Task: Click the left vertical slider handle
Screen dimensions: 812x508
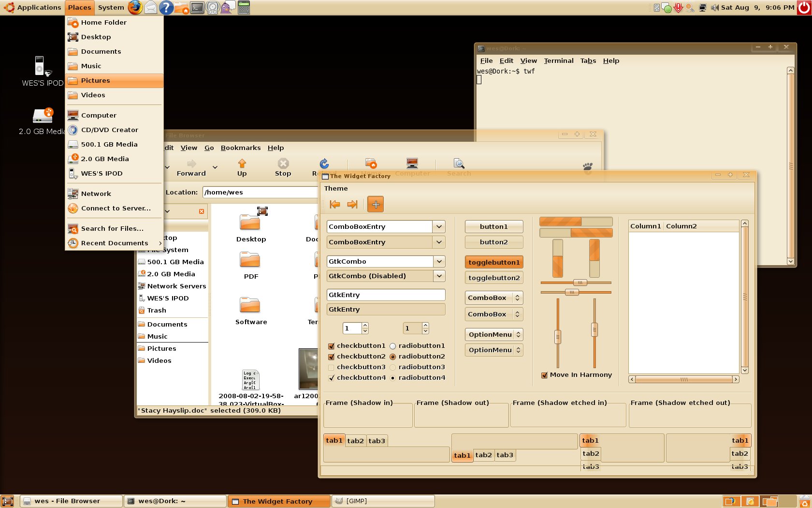Action: (x=558, y=336)
